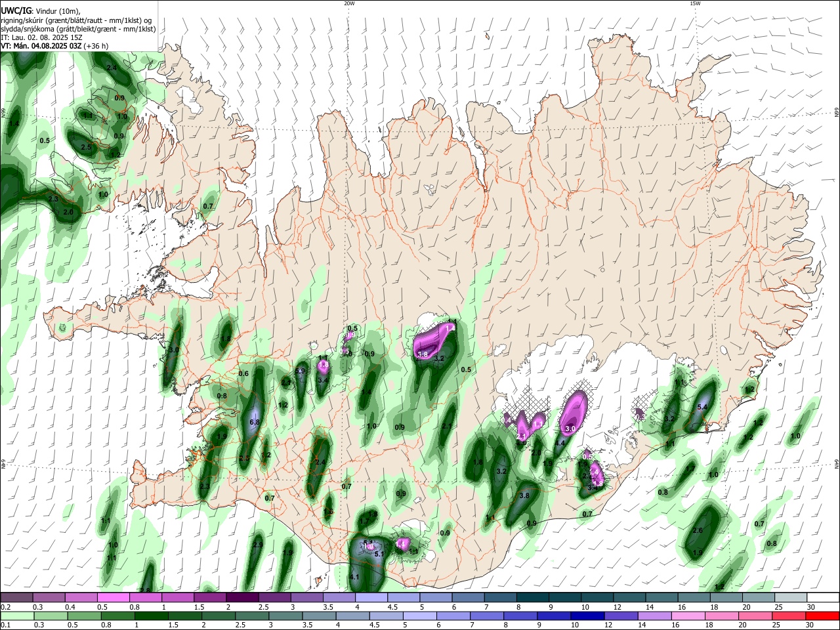Pick the lower legend green swatch labeled 0.5
This screenshot has width=840, height=630.
(x=83, y=616)
